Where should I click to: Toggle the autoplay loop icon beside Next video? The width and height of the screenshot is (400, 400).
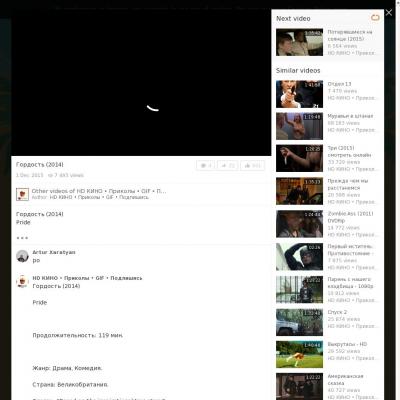[375, 18]
